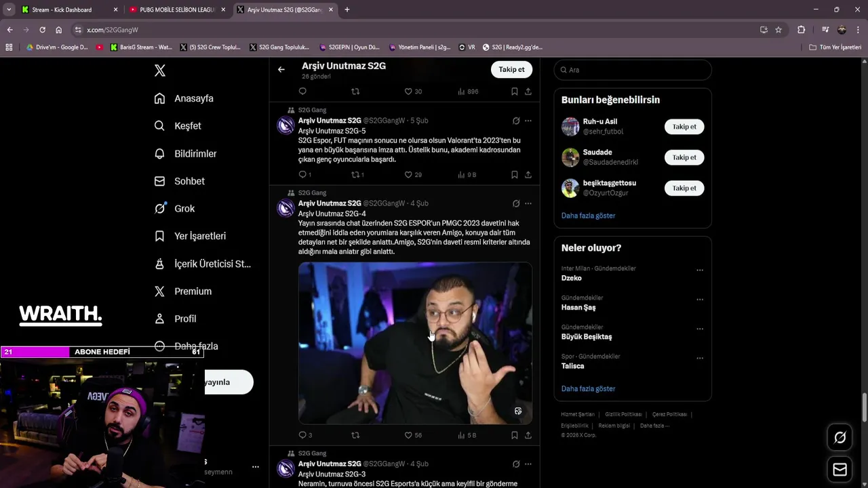Open the Dzeko trending topic
The width and height of the screenshot is (868, 488).
[x=571, y=278]
